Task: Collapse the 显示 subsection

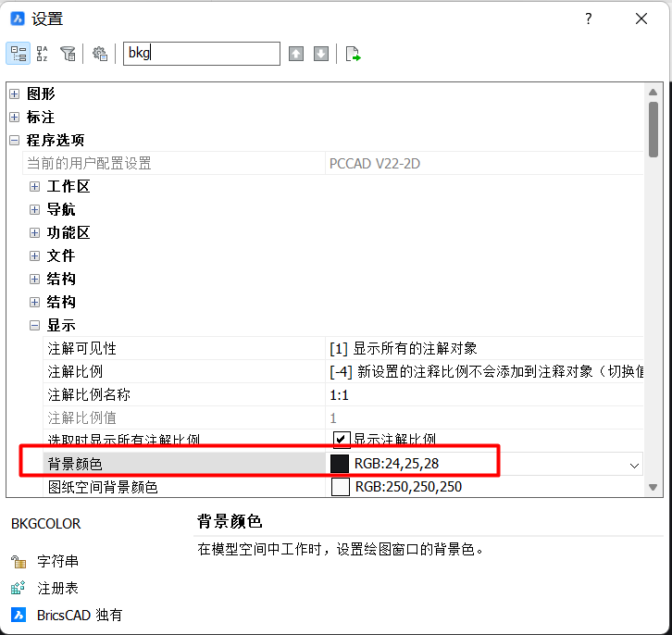Action: 34,326
